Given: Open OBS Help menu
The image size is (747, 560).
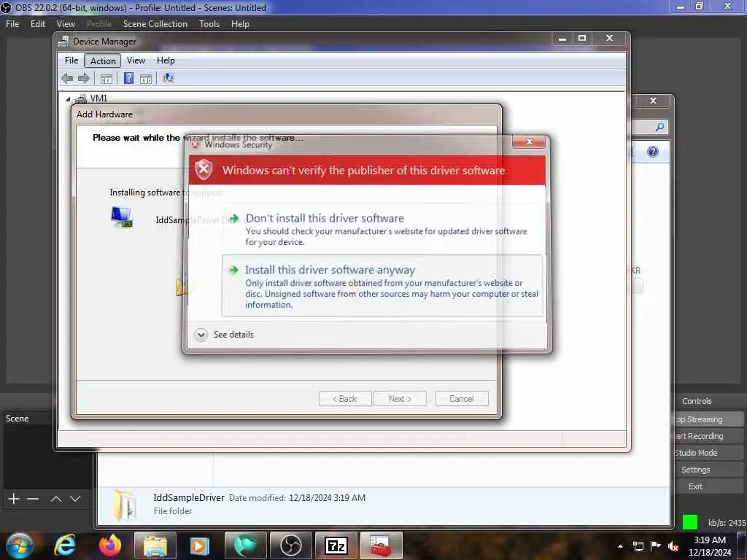Looking at the screenshot, I should point(240,24).
